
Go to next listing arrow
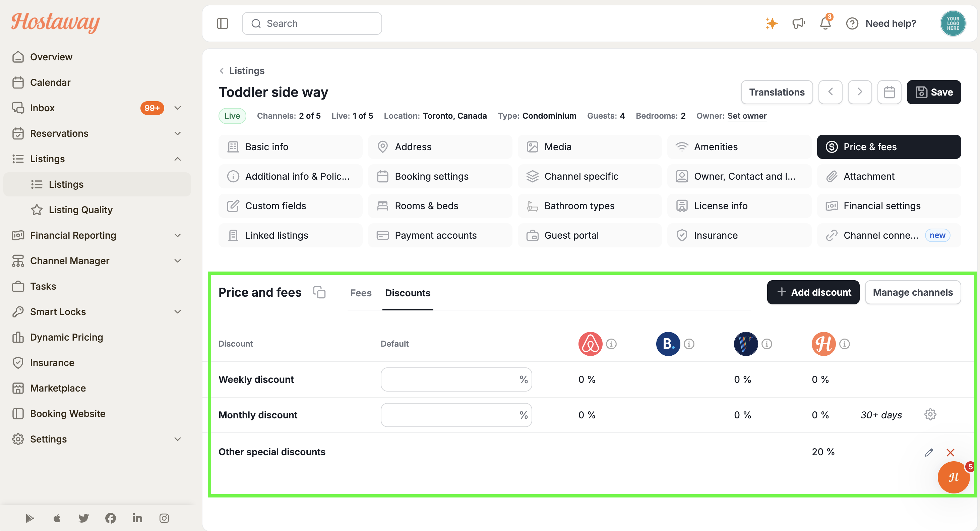[x=860, y=92]
